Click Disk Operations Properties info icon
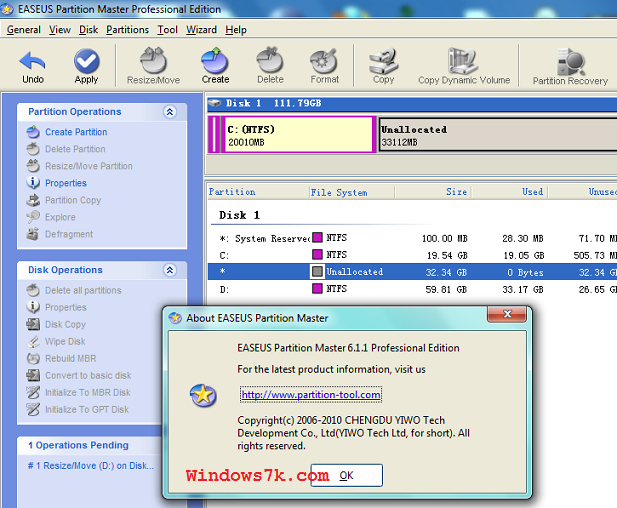Image resolution: width=617 pixels, height=508 pixels. (33, 307)
